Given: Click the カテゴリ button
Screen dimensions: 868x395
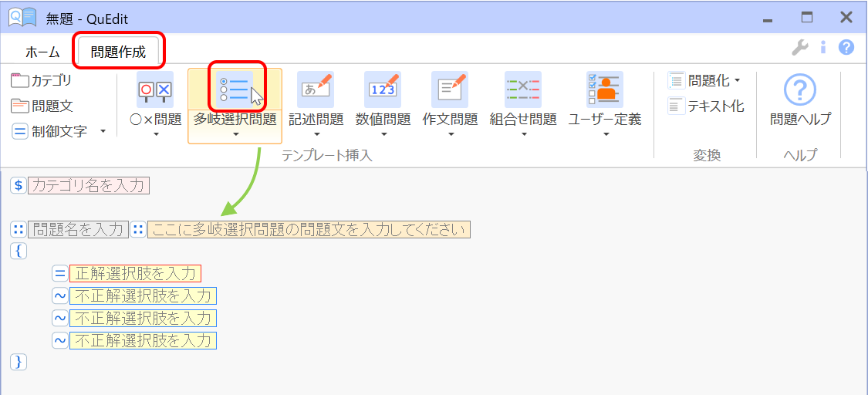Looking at the screenshot, I should tap(42, 80).
